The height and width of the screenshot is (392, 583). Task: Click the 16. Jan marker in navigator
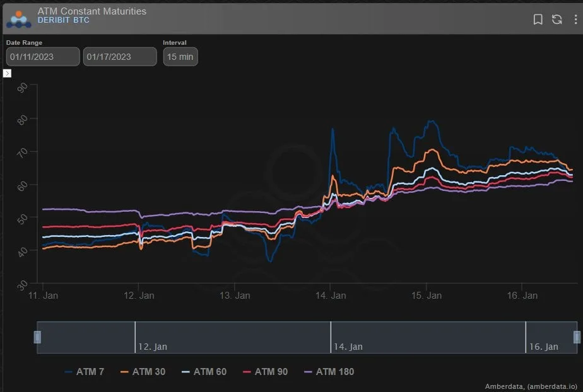544,347
